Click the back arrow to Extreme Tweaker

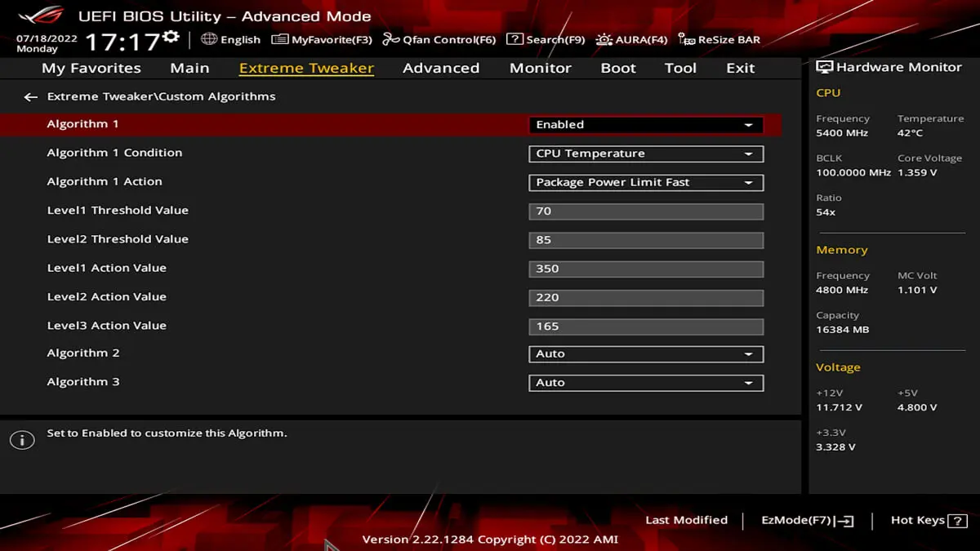pos(31,97)
